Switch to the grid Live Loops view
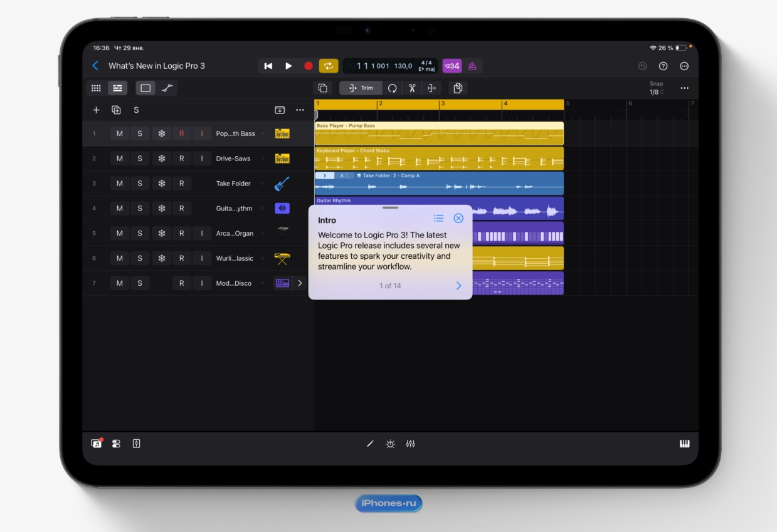Image resolution: width=777 pixels, height=532 pixels. click(96, 88)
